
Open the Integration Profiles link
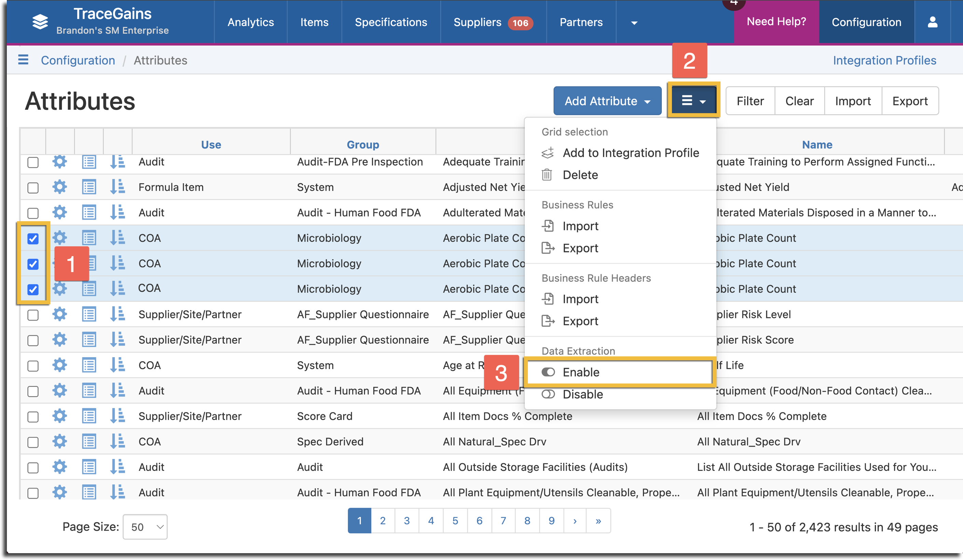(x=884, y=60)
